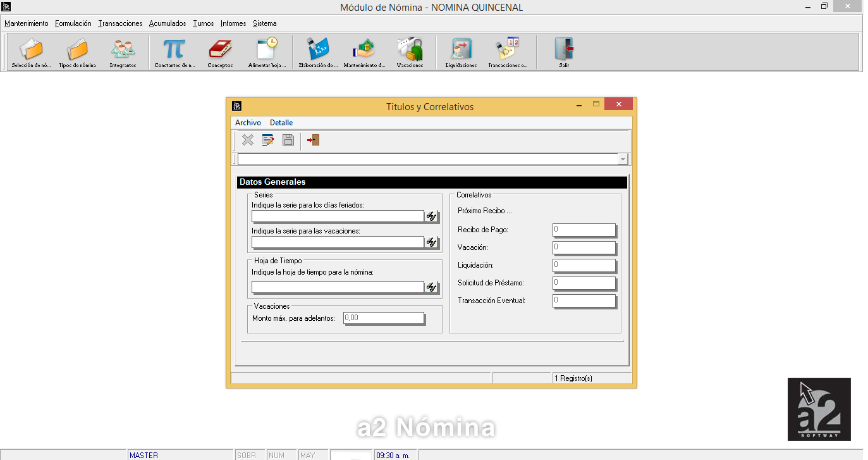This screenshot has width=868, height=460.
Task: Click the Datos Generales header
Action: pos(432,182)
